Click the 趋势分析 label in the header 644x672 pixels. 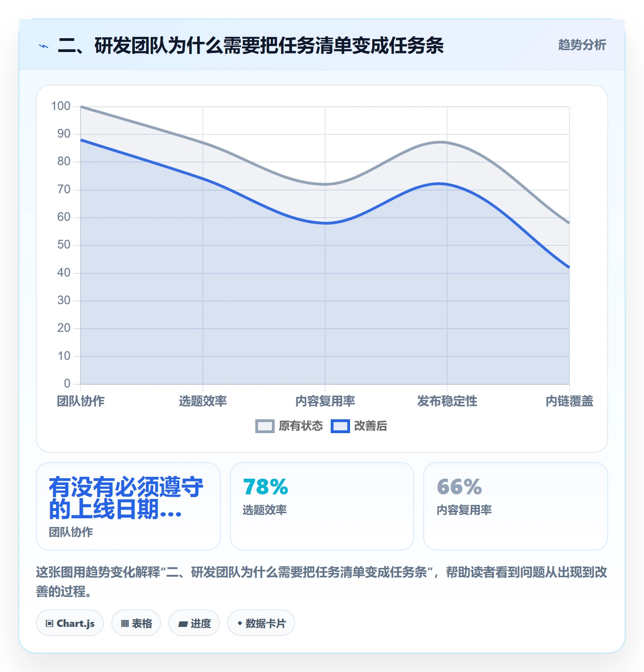[582, 45]
